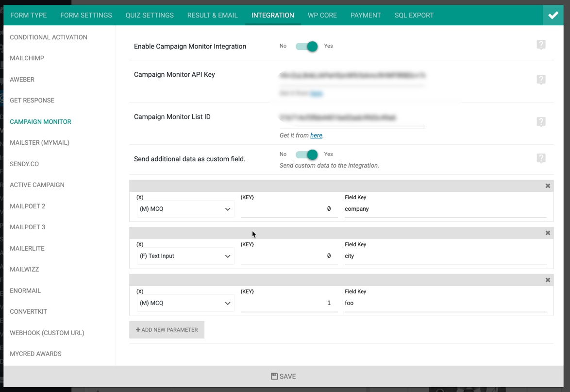Toggle Enable Campaign Monitor Integration switch
This screenshot has width=570, height=392.
(306, 46)
